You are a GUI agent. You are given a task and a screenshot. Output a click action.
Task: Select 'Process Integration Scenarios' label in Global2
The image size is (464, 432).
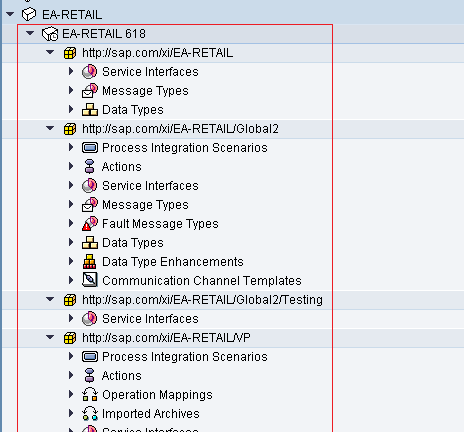pos(185,148)
